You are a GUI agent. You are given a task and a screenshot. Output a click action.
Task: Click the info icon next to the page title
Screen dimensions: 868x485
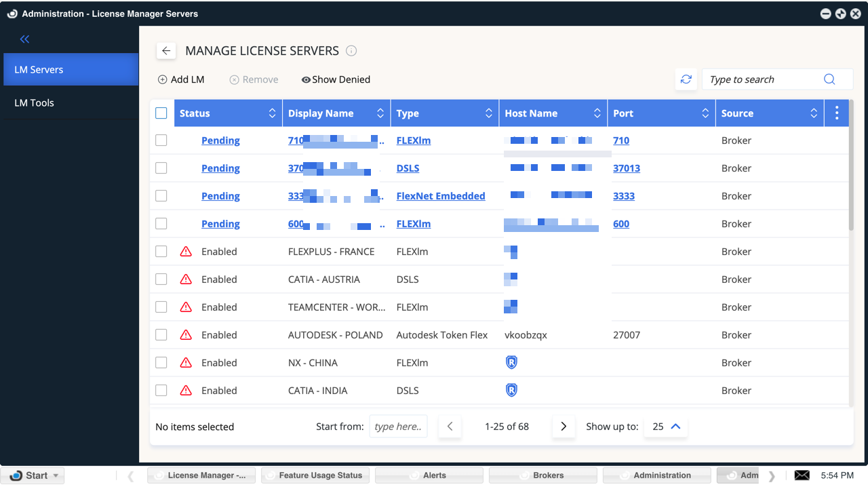(351, 50)
